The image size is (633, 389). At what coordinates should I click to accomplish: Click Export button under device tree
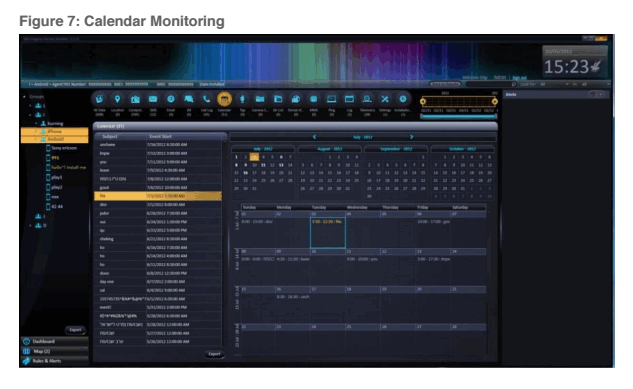point(75,330)
